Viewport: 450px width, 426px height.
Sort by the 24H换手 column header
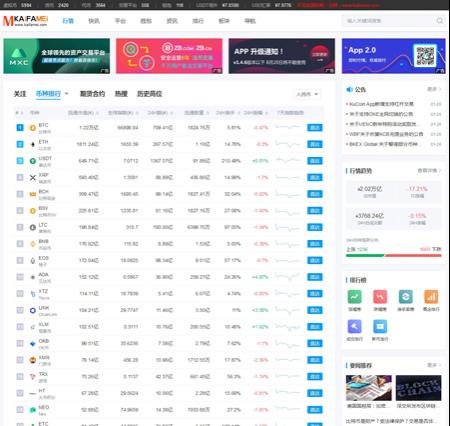click(228, 113)
